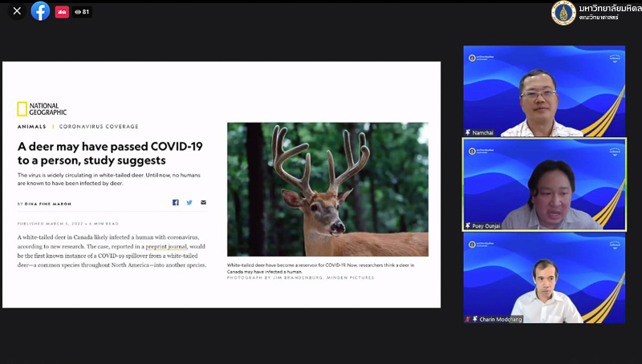
Task: Share the article via Facebook icon
Action: tap(176, 203)
